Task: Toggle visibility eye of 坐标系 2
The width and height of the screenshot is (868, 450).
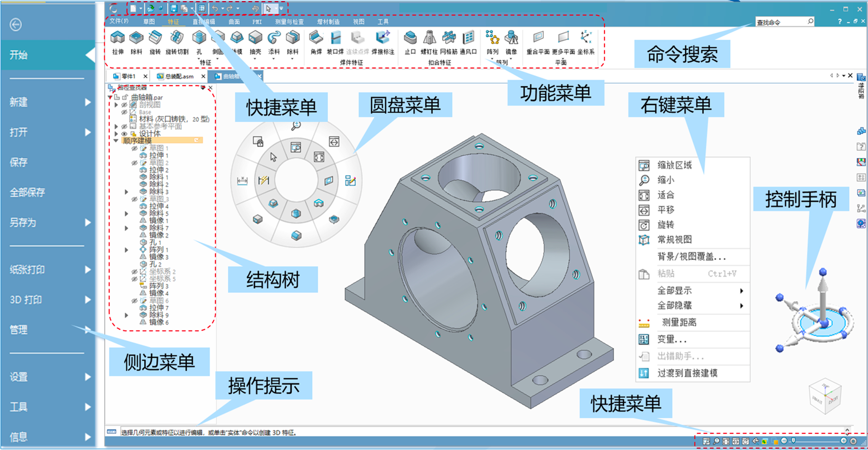Action: pyautogui.click(x=134, y=272)
